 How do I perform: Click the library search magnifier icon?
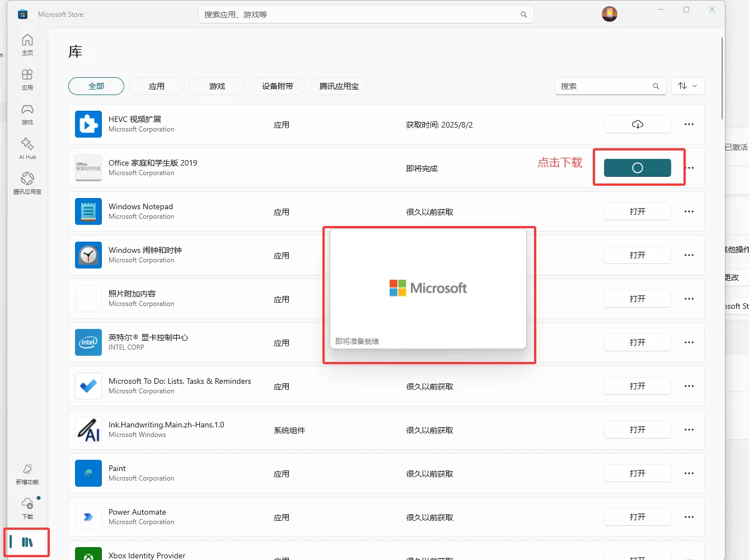point(656,86)
